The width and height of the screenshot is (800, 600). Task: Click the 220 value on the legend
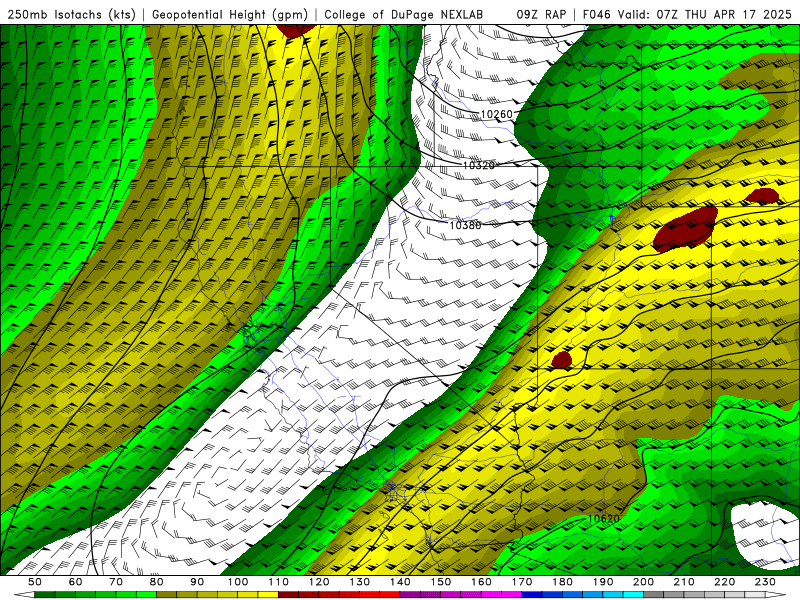coord(725,582)
